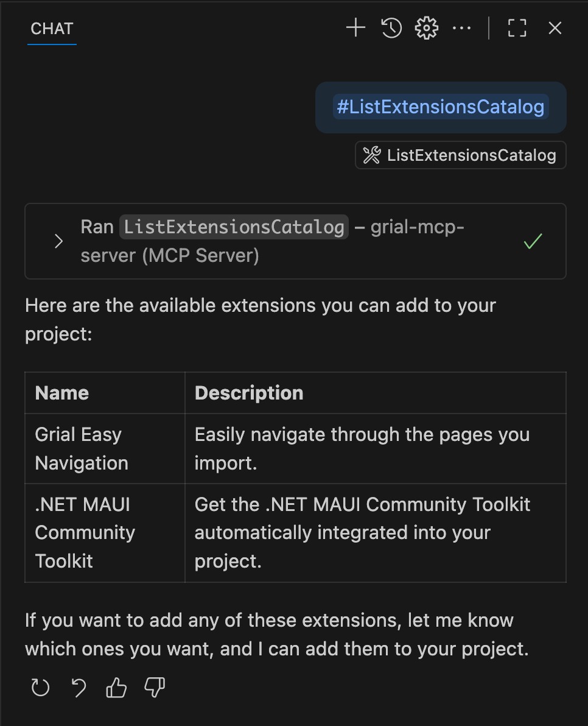Expand the Ran ListExtensionsCatalog details
Screen dimensions: 588x726
[59, 241]
